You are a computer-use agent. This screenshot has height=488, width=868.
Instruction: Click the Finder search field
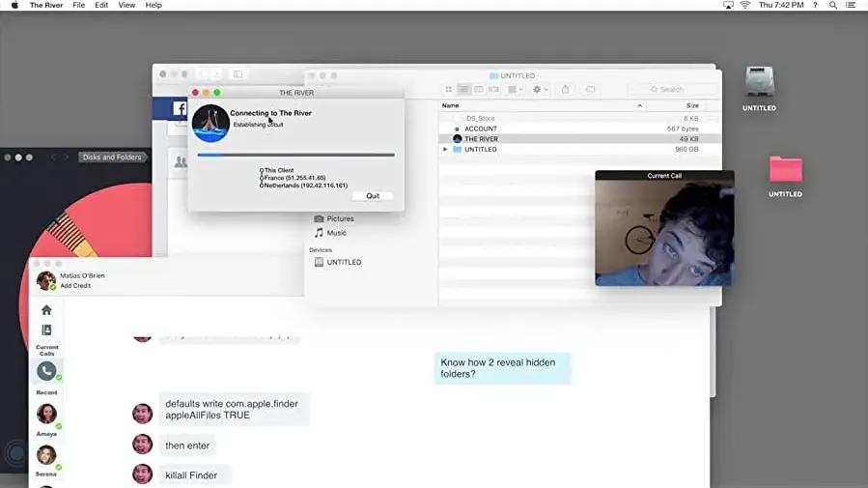(x=672, y=89)
